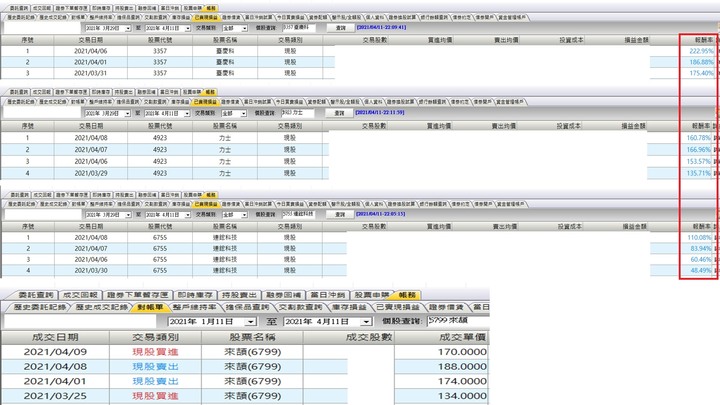720x405 pixels.
Task: Focus the 個股查詢 field showing 6799 來頡
Action: click(458, 321)
